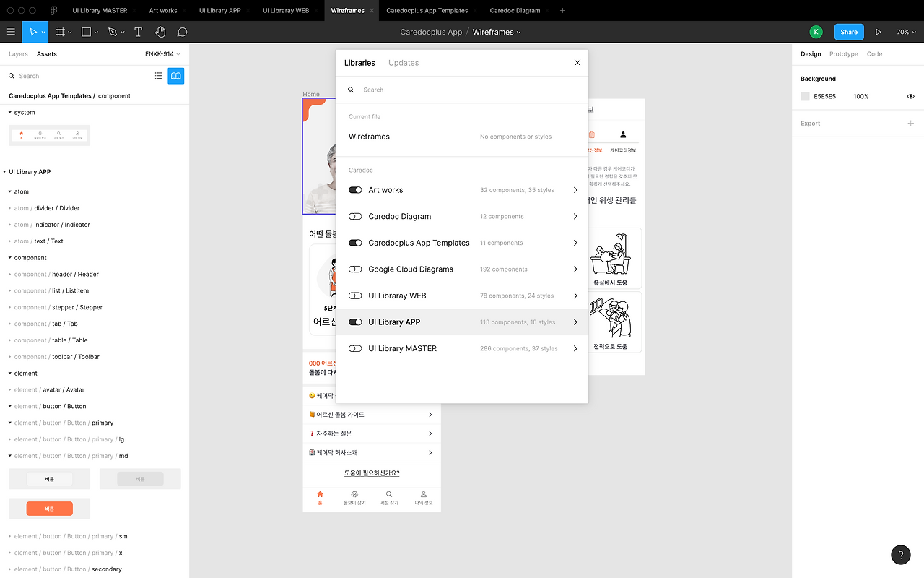Click the Assets panel search field
This screenshot has width=924, height=578.
(79, 76)
